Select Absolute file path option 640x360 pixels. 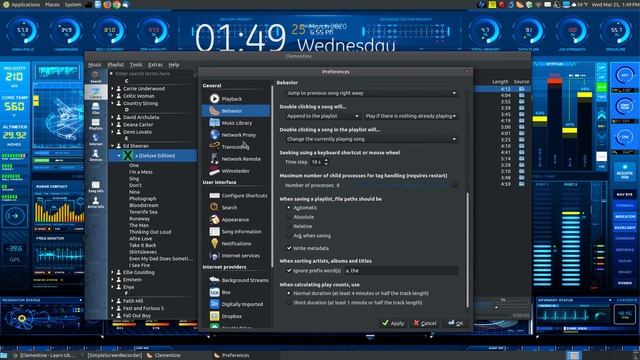tap(301, 217)
